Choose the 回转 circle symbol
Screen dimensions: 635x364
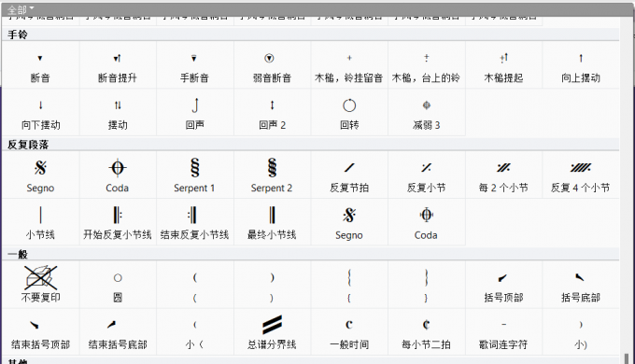pos(349,113)
